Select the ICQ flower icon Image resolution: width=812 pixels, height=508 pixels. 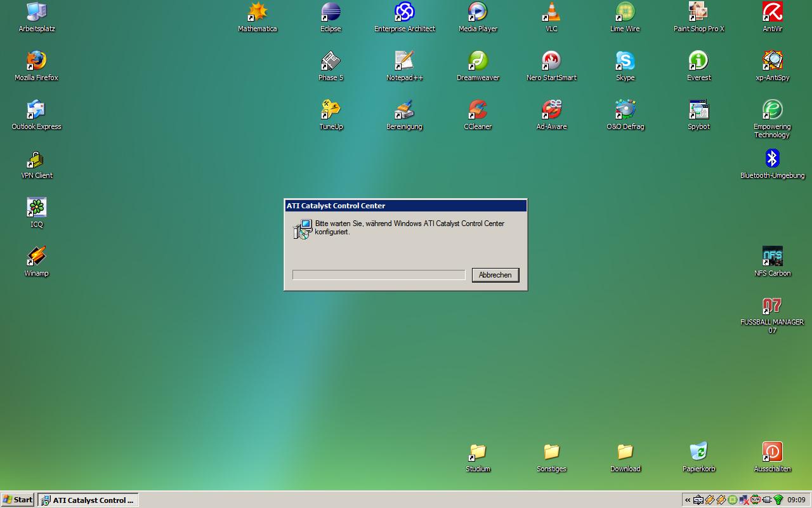pyautogui.click(x=36, y=207)
